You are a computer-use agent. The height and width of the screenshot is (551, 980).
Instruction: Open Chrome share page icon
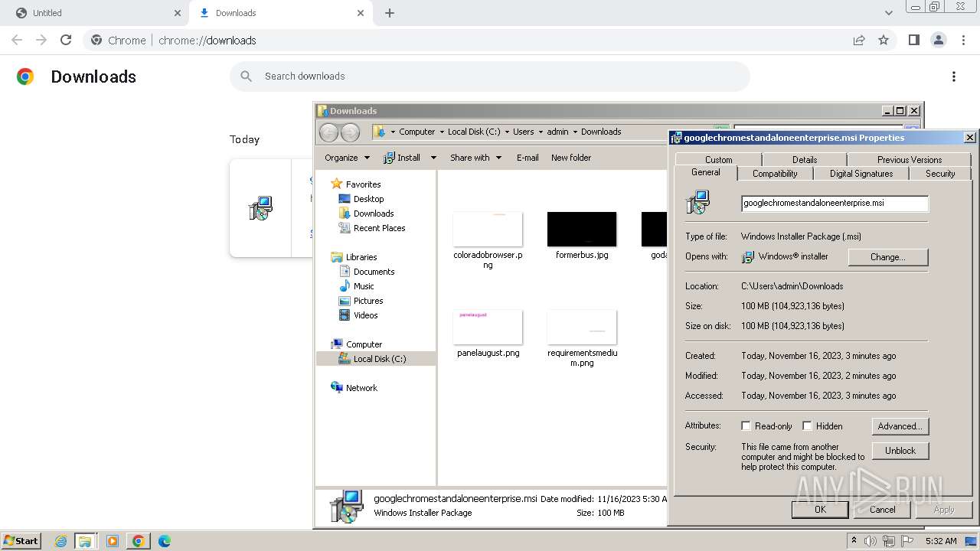tap(859, 40)
